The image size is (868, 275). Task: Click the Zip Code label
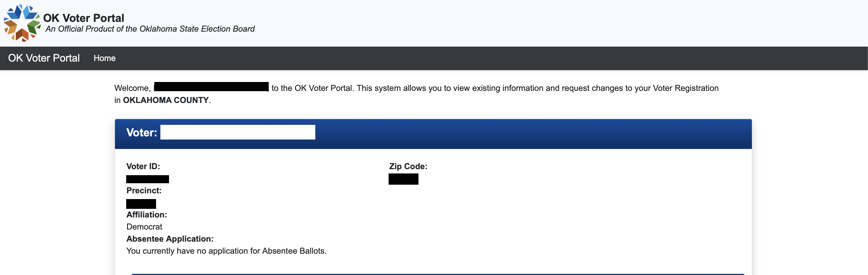click(x=408, y=166)
